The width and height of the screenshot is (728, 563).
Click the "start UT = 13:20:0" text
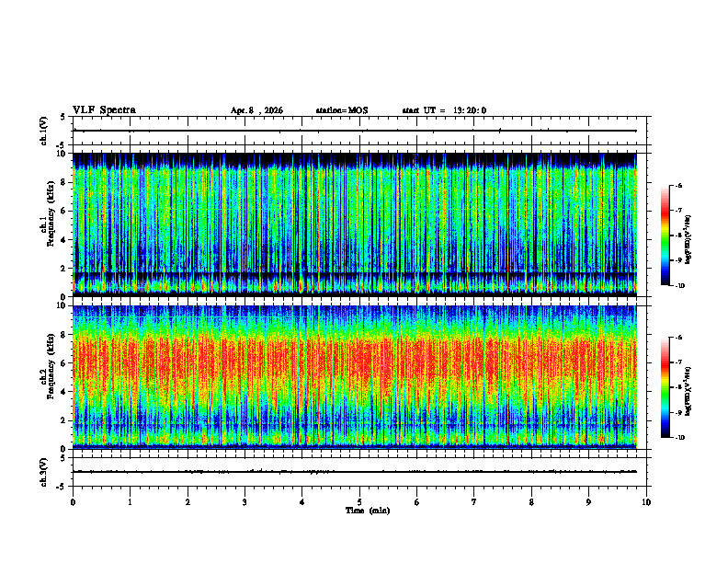click(444, 110)
